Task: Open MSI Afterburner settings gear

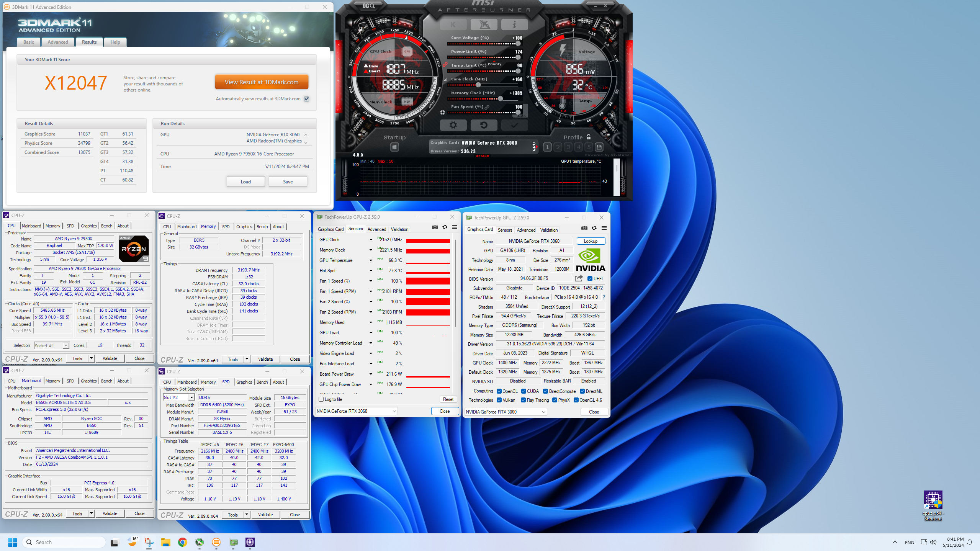Action: pyautogui.click(x=453, y=125)
